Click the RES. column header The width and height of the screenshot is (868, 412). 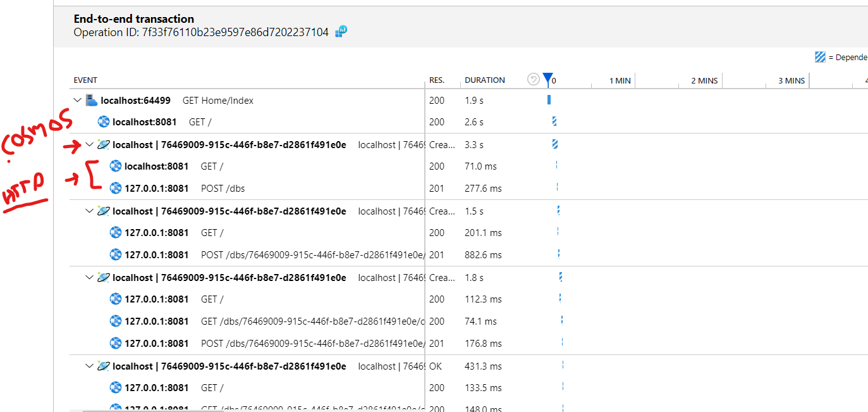(x=436, y=80)
